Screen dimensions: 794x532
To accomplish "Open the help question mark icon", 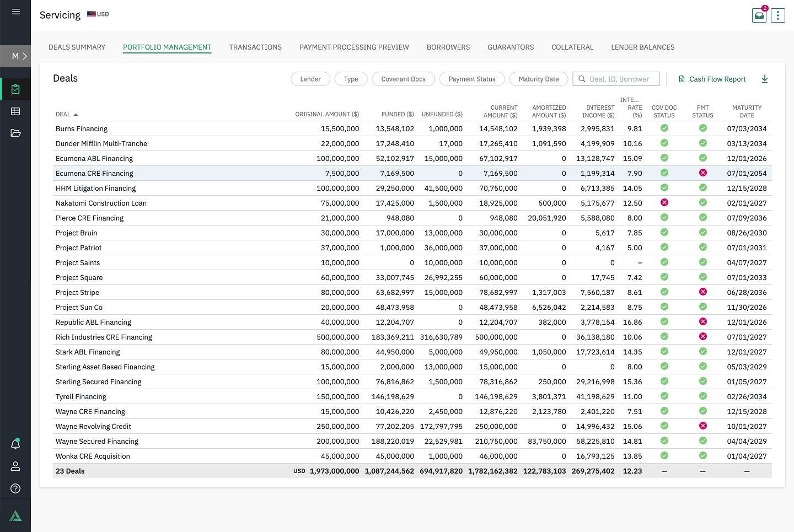I will (15, 488).
